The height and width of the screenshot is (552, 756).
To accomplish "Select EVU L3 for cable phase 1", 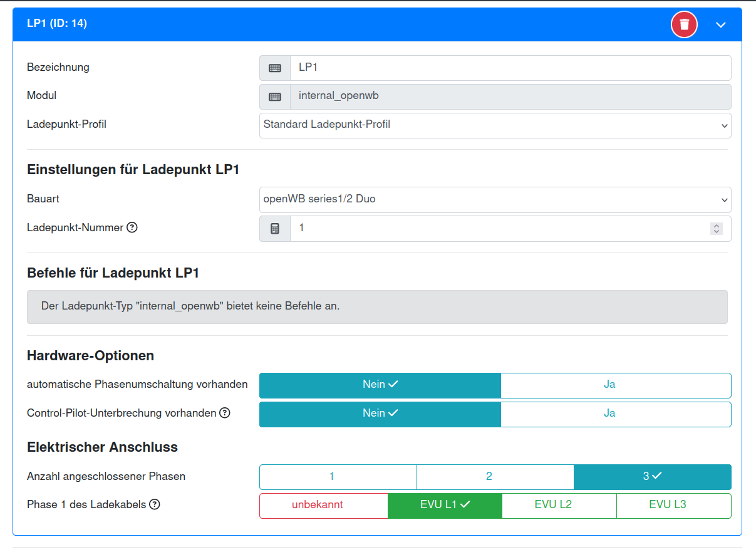I will (674, 506).
